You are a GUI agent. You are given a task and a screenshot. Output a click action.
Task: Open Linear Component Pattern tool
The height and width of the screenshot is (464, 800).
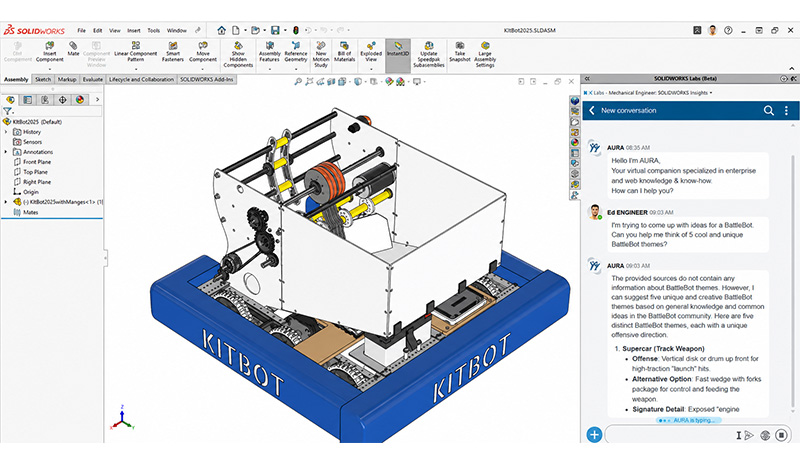tap(135, 52)
